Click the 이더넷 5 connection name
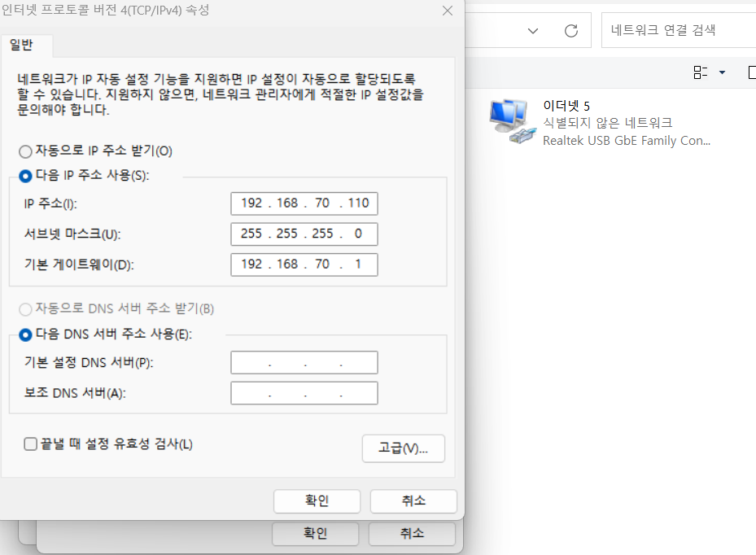This screenshot has height=555, width=756. 566,106
